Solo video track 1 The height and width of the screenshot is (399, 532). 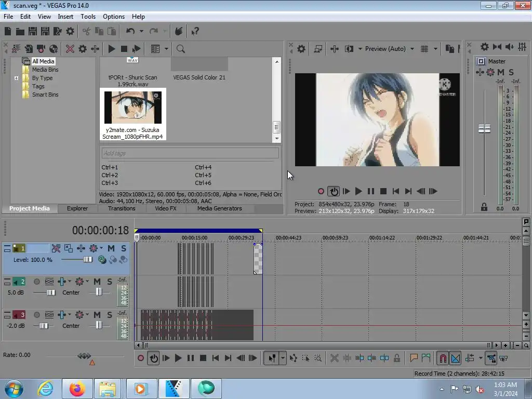(x=124, y=248)
